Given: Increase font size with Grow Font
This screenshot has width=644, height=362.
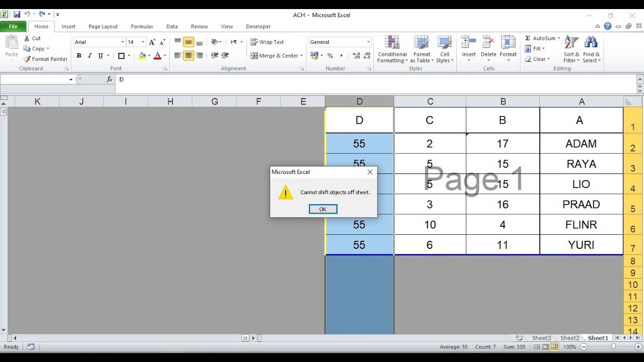Looking at the screenshot, I should click(152, 42).
